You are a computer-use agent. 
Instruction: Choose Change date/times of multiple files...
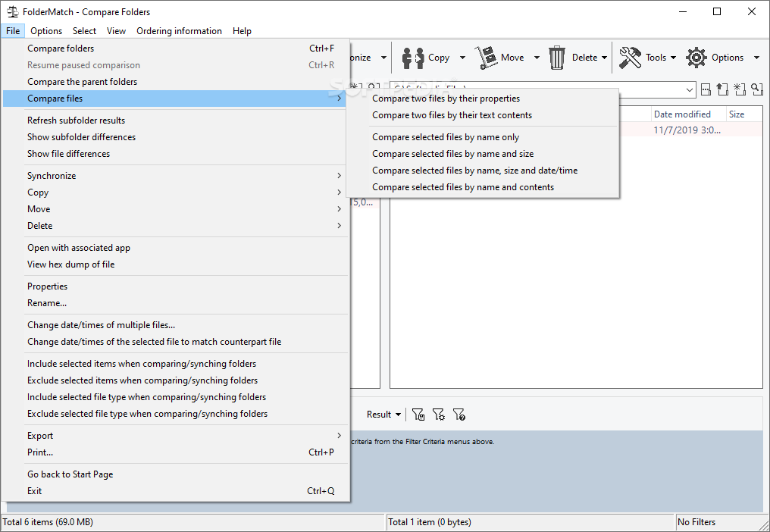pyautogui.click(x=175, y=326)
